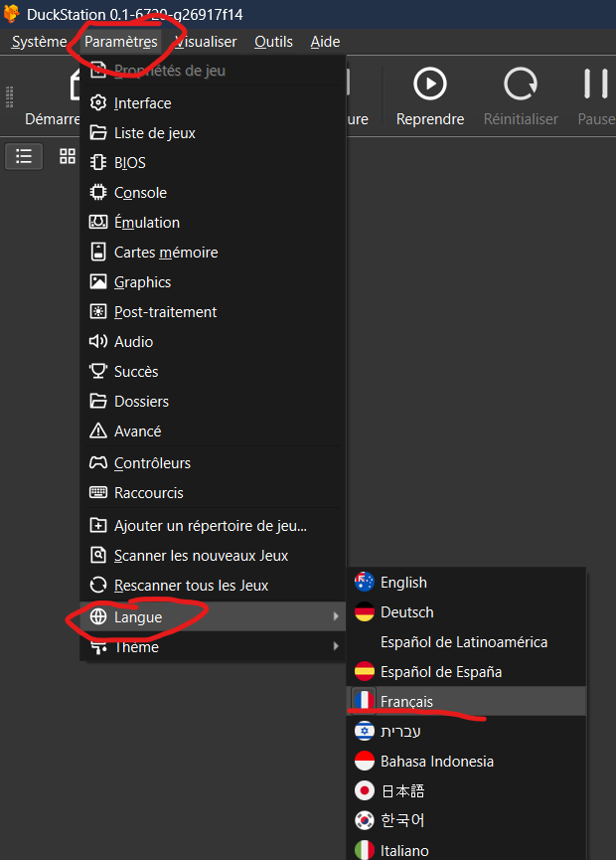Choose Español de Latinoamérica
The width and height of the screenshot is (616, 860).
[x=466, y=641]
